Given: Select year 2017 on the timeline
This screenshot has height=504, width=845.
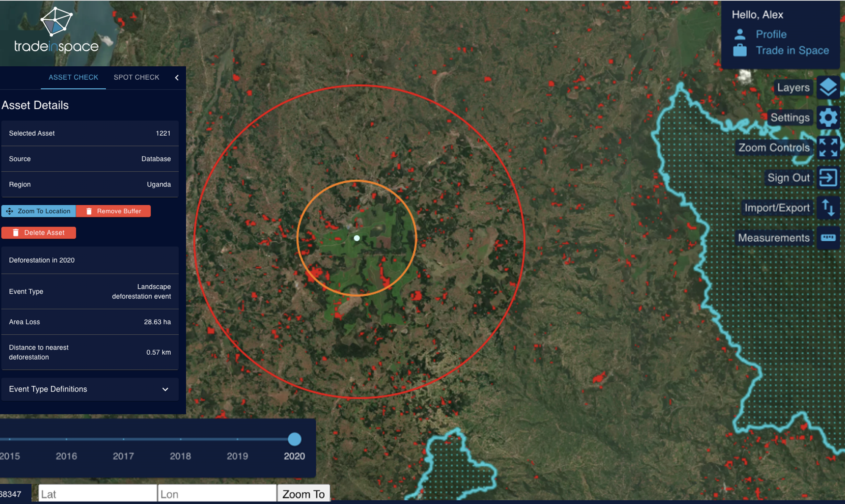Looking at the screenshot, I should coord(124,439).
